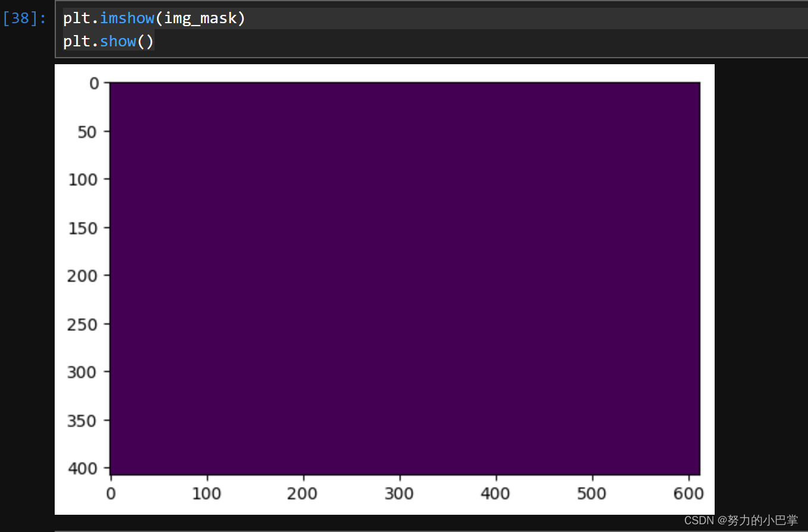The height and width of the screenshot is (532, 808).
Task: Click the 500 tick label on x-axis
Action: 592,493
